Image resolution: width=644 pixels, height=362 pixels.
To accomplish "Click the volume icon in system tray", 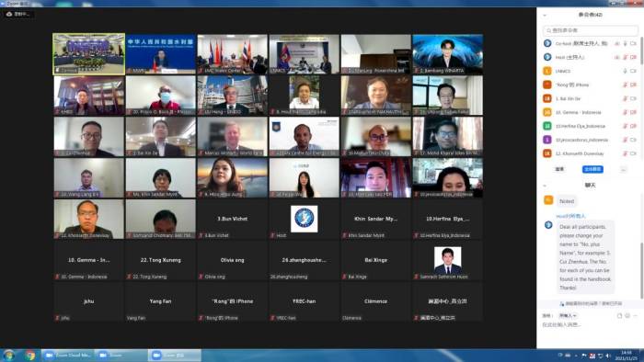I will pos(607,356).
